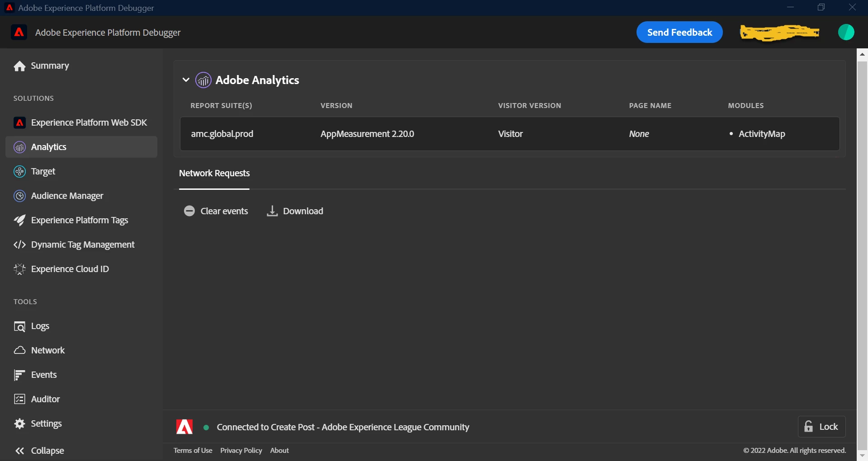This screenshot has width=868, height=461.
Task: Open Experience Platform Tags rocket icon
Action: (19, 220)
